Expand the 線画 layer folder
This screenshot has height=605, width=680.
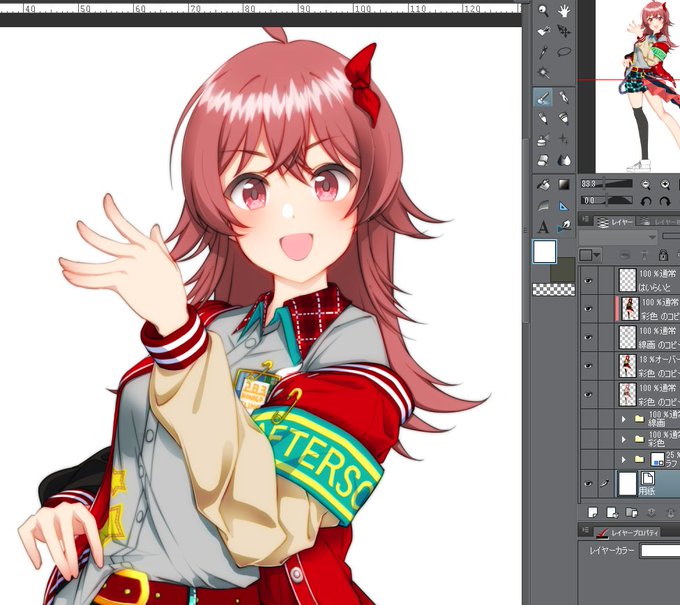click(x=624, y=419)
